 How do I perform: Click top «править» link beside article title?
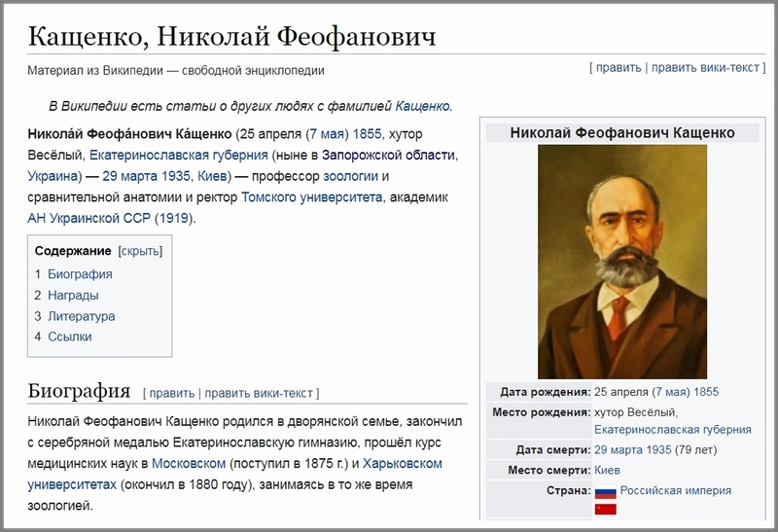(619, 67)
